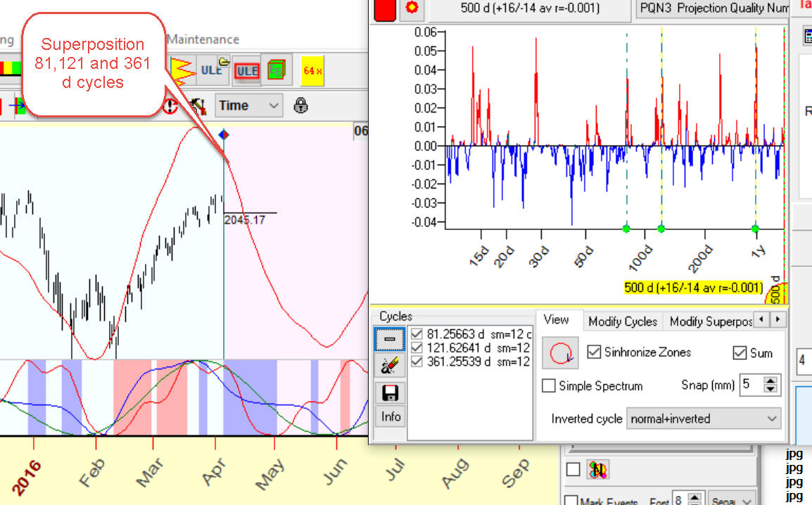Click the red-bordered ULE toolbar icon
812x505 pixels.
[x=246, y=70]
